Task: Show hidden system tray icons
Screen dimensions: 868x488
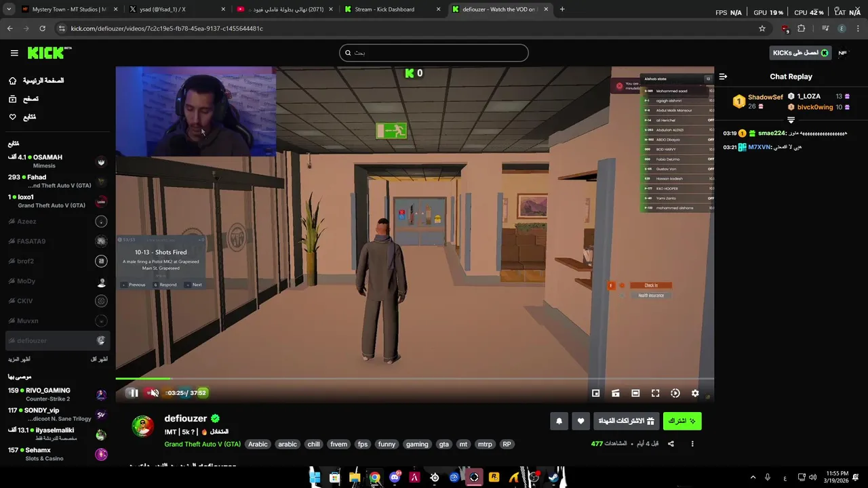Action: pos(753,478)
